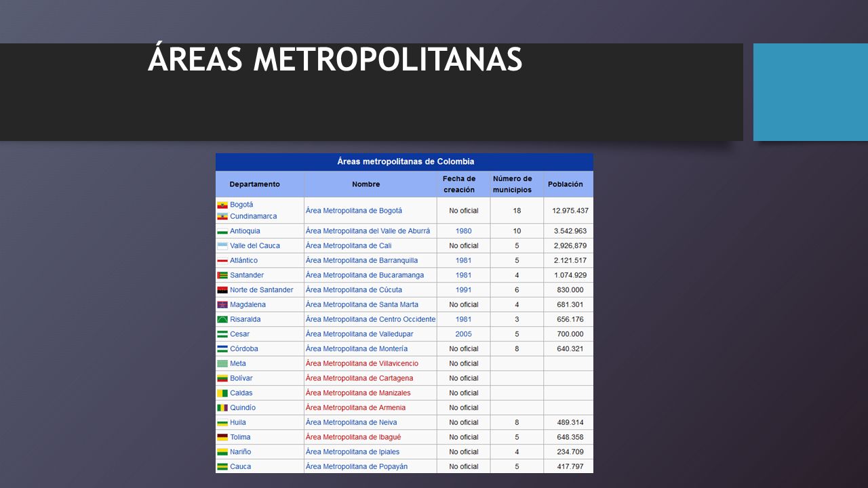Image resolution: width=868 pixels, height=488 pixels.
Task: Click the Risaralda flag icon
Action: pos(222,319)
